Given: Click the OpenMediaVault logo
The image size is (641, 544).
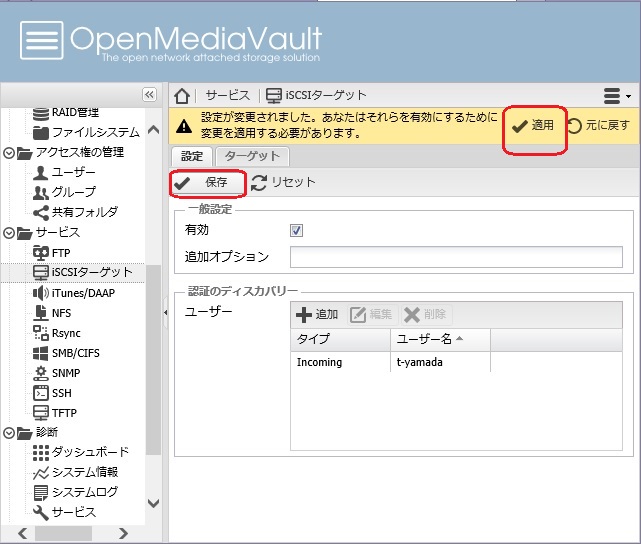Looking at the screenshot, I should (171, 41).
